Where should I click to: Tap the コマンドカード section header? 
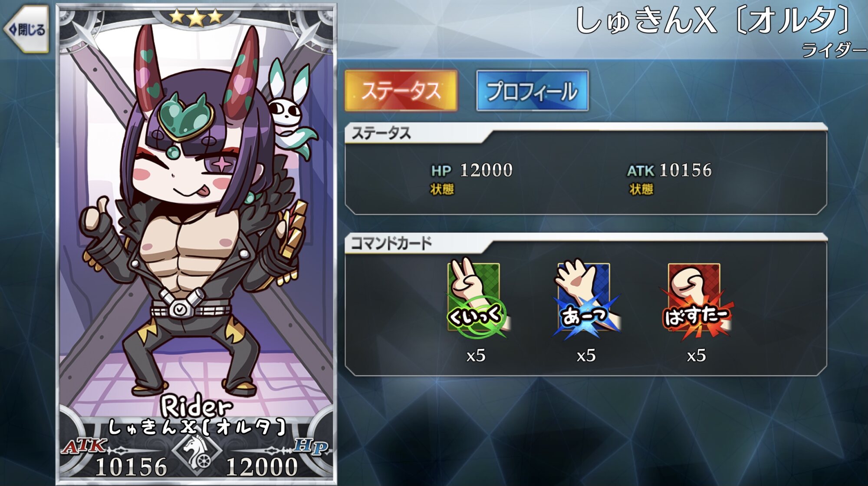point(391,243)
